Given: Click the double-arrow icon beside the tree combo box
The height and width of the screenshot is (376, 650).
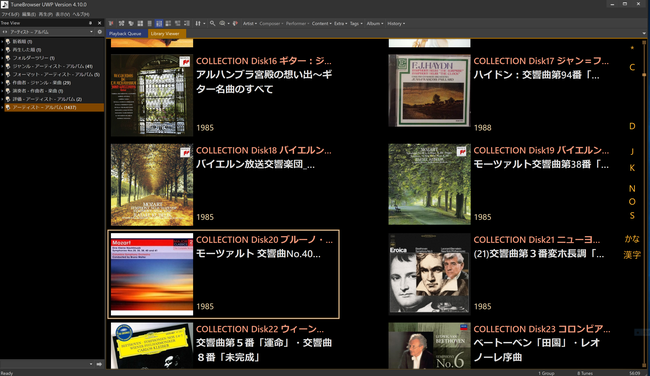Looking at the screenshot, I should pos(5,32).
